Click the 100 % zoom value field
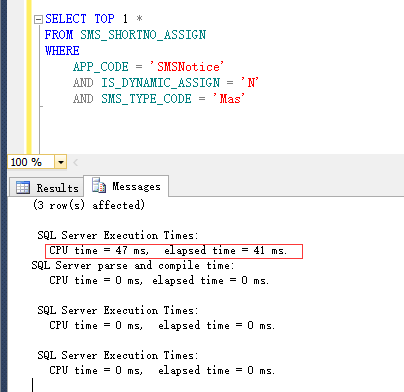Screen dimensions: 404x392 (31, 162)
